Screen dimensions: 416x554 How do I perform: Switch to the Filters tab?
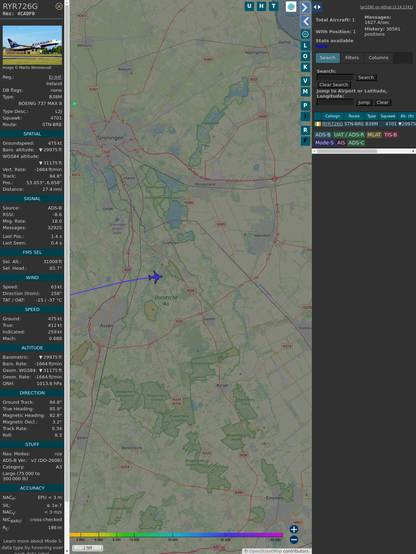[352, 58]
